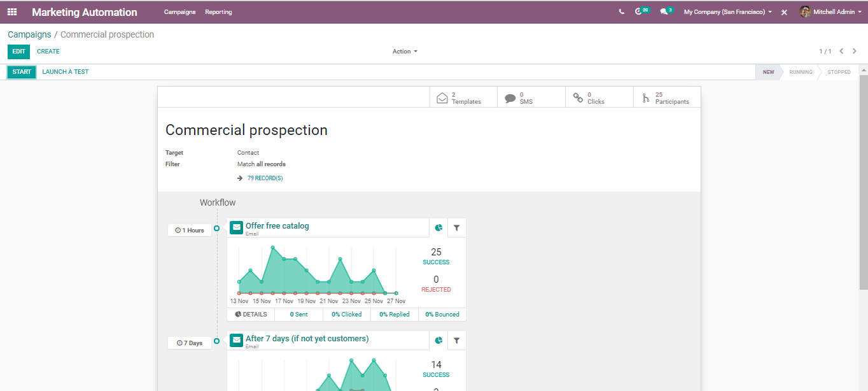Click 0% Replied on Offer free catalog
Screen dimensions: 868x391
(395, 315)
